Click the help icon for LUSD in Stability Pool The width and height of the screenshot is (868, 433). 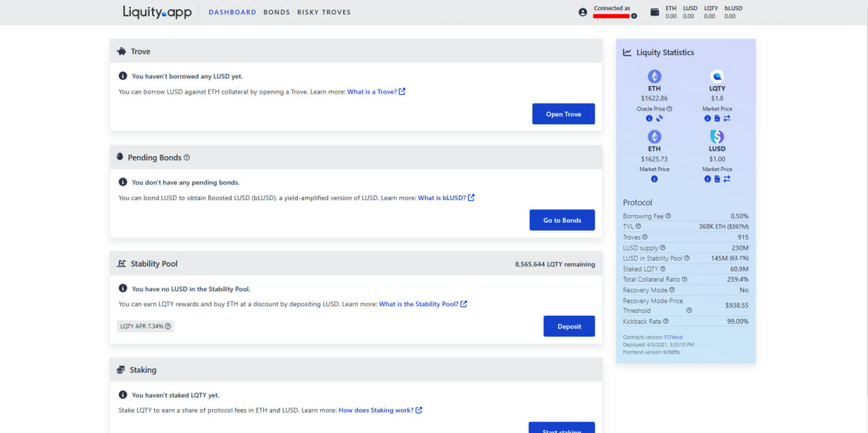tap(687, 258)
